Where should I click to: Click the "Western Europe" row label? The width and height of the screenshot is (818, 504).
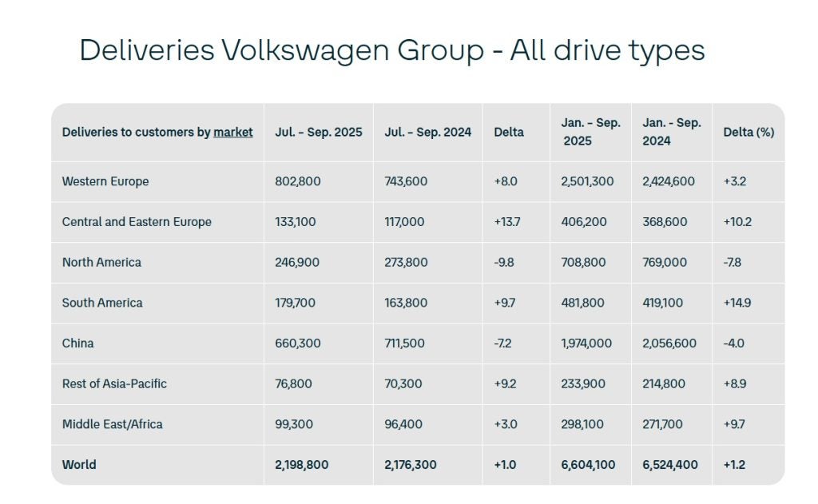105,181
